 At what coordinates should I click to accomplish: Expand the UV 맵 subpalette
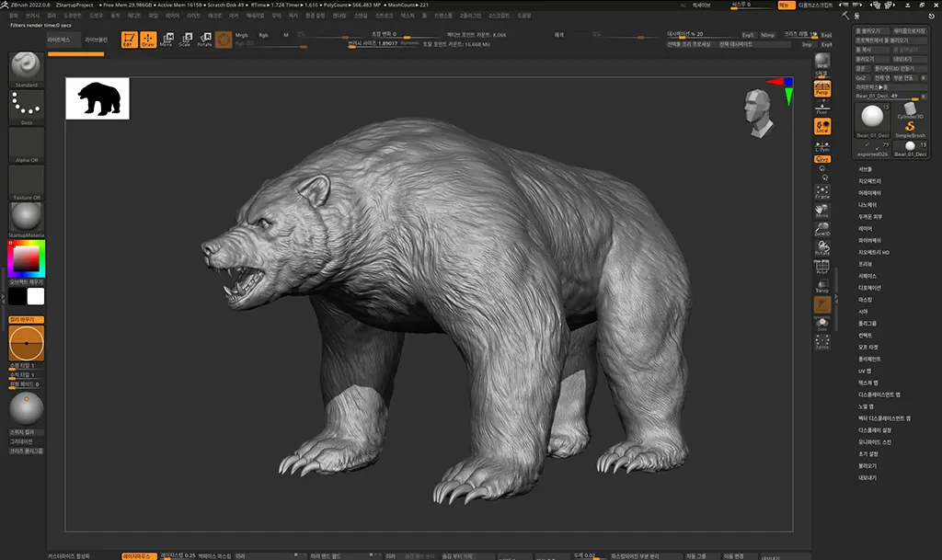tap(865, 371)
